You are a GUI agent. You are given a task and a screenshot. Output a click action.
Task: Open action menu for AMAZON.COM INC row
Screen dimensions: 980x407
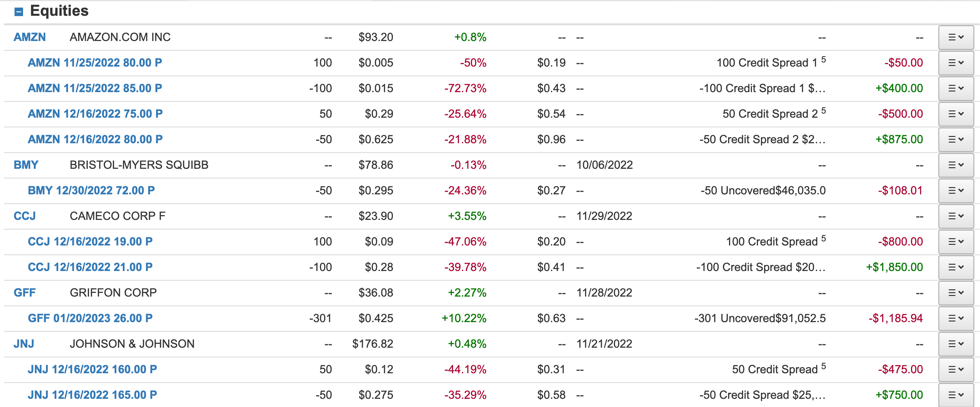click(x=955, y=37)
